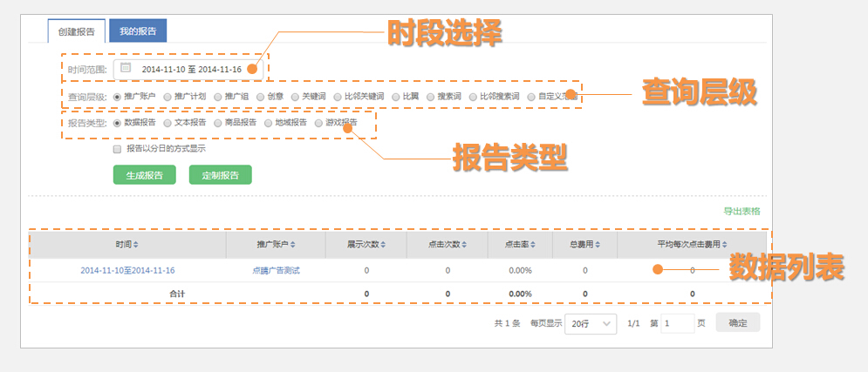The width and height of the screenshot is (868, 372).
Task: Open the 20行 rows-per-page dropdown
Action: (x=591, y=323)
